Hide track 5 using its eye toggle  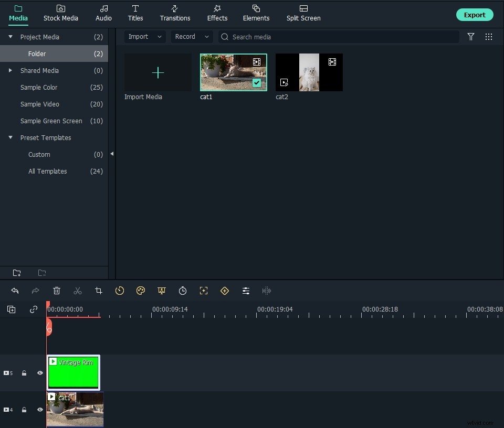click(39, 373)
